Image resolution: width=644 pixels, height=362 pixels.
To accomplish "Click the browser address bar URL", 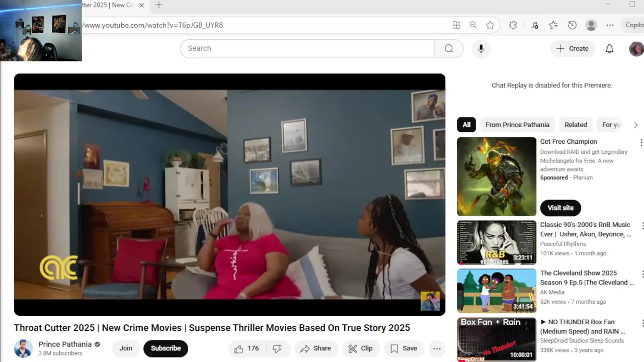I will (152, 25).
